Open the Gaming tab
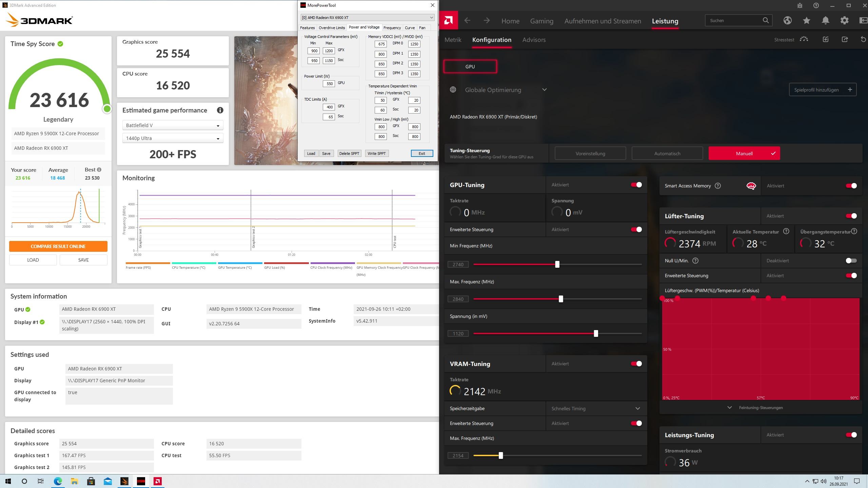Image resolution: width=868 pixels, height=488 pixels. click(x=541, y=21)
